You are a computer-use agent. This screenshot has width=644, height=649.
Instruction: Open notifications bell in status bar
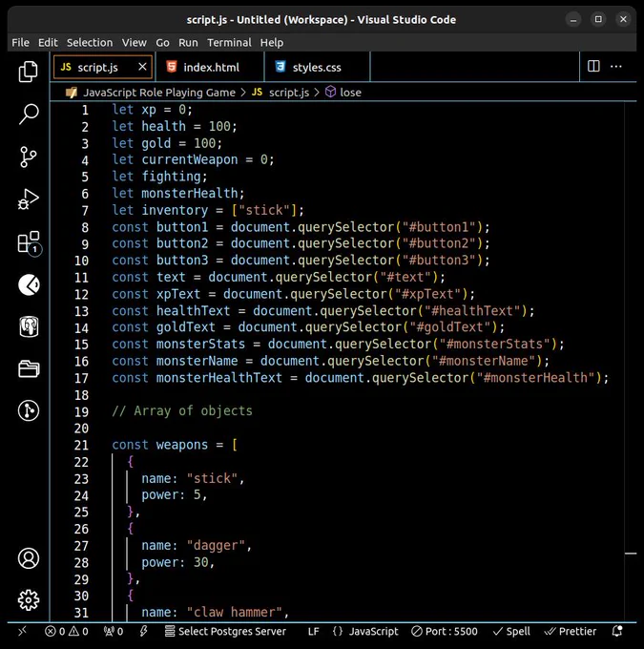[x=617, y=631]
